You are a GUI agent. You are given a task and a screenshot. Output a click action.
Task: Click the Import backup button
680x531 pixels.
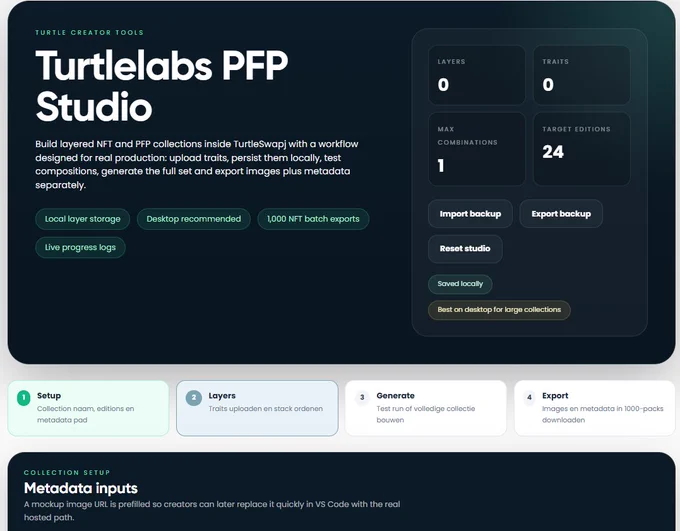tap(470, 214)
